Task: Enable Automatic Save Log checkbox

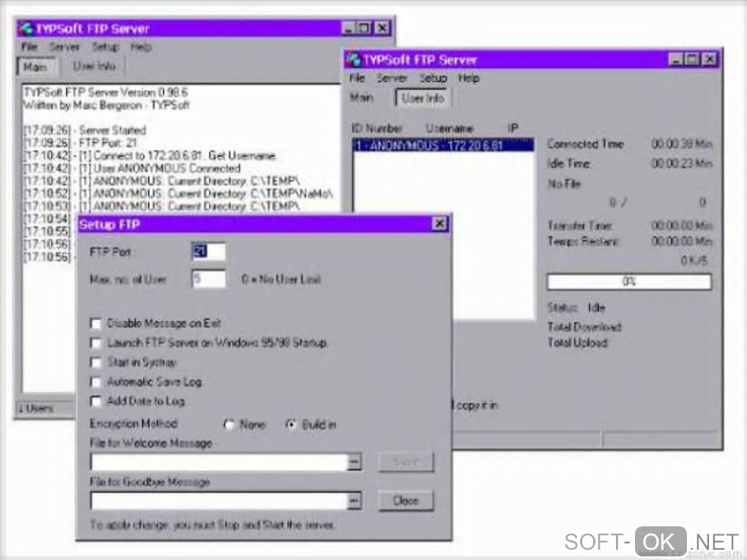Action: tap(96, 382)
